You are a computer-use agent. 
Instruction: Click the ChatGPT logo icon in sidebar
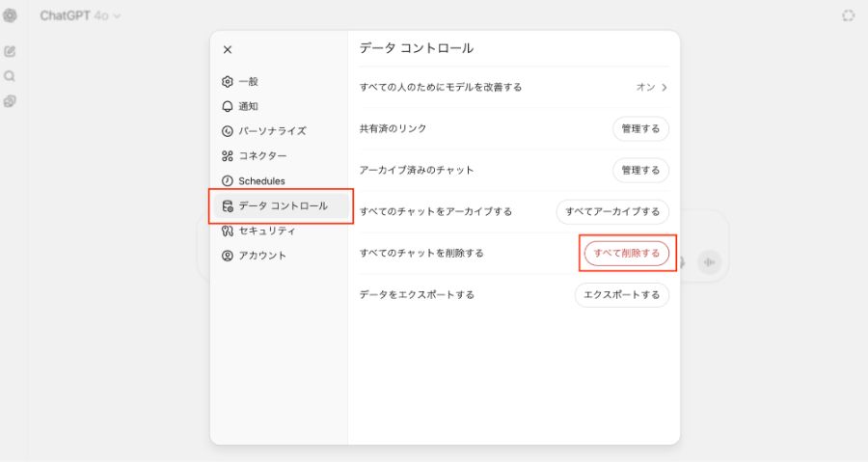tap(10, 15)
